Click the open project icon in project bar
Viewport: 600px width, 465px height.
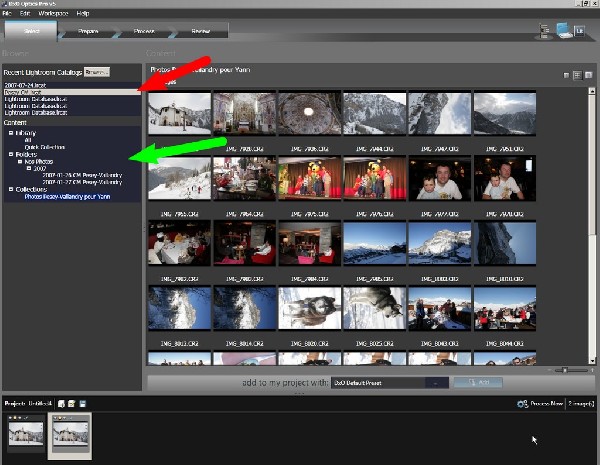(72, 403)
